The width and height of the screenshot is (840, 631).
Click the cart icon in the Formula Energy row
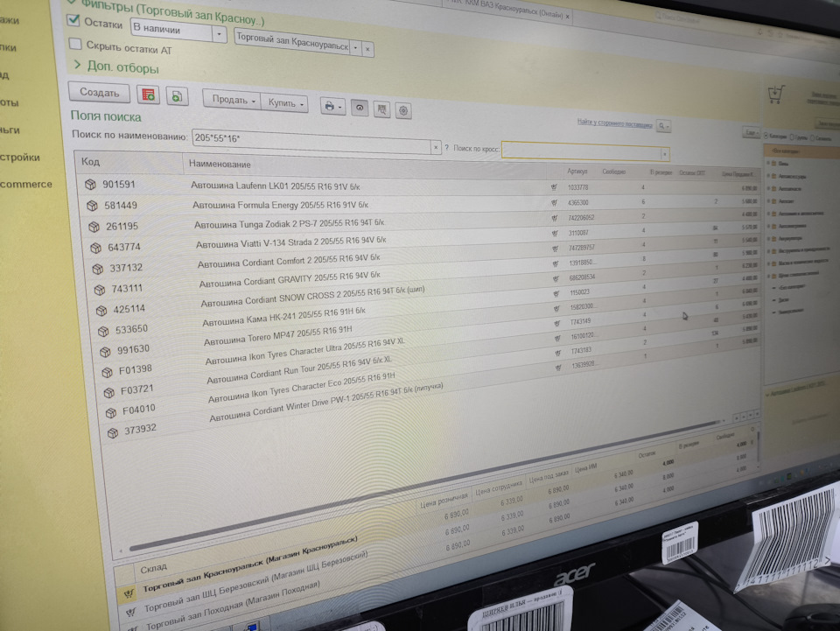pyautogui.click(x=554, y=202)
